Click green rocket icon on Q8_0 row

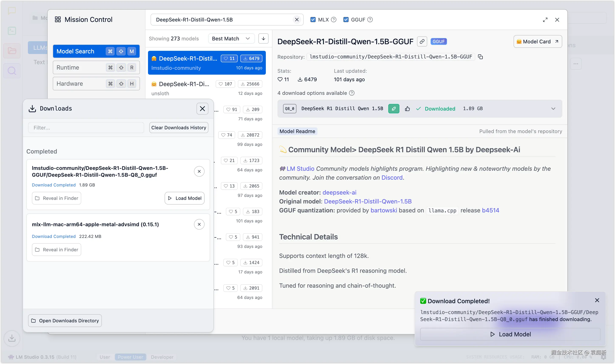pos(393,109)
